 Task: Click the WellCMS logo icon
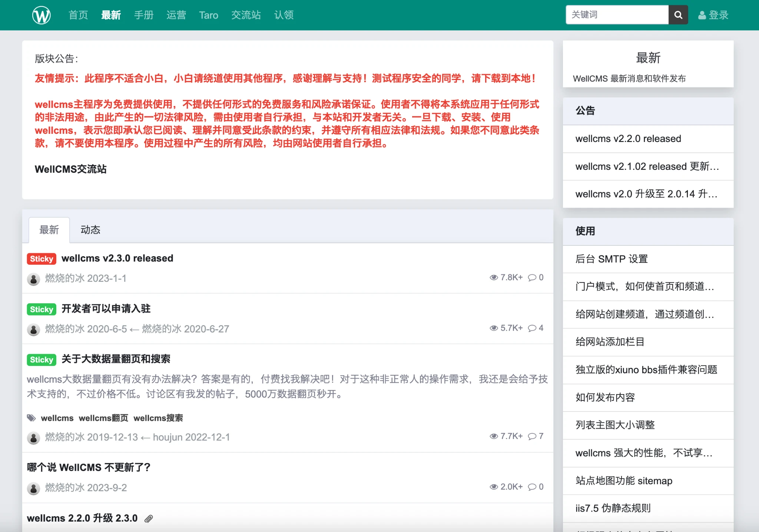(41, 15)
